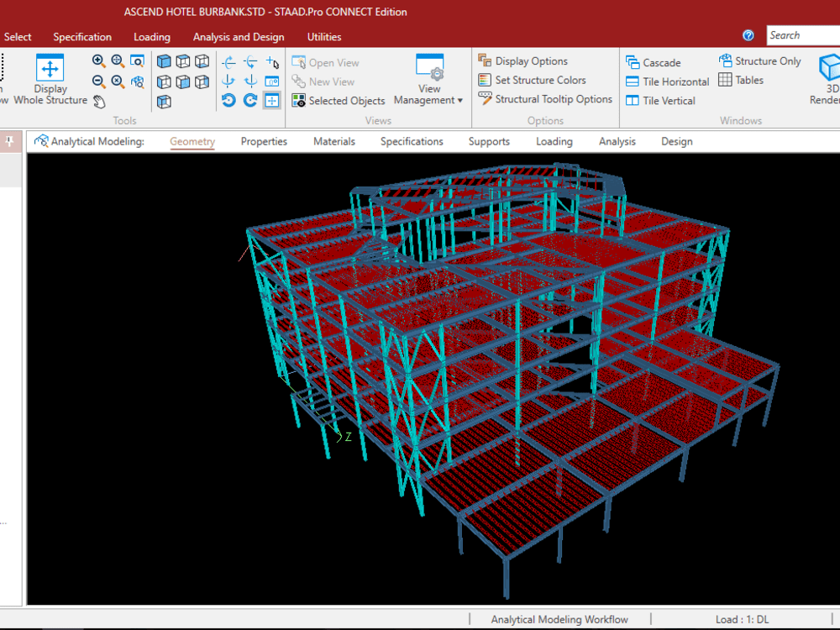Viewport: 840px width, 630px height.
Task: Click the Rotate Down arrow icon
Action: pos(250,62)
